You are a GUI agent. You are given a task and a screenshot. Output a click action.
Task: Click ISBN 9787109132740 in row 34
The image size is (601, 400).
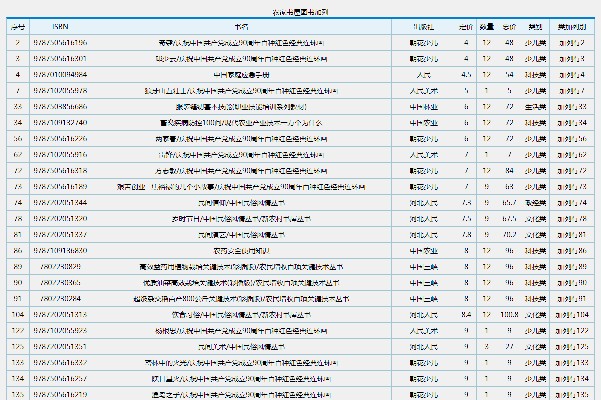tap(60, 123)
